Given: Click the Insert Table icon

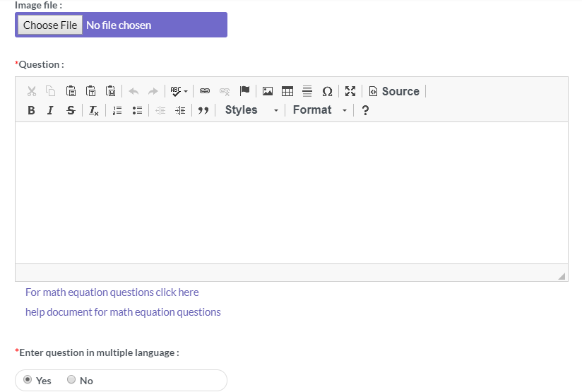Looking at the screenshot, I should click(x=287, y=91).
